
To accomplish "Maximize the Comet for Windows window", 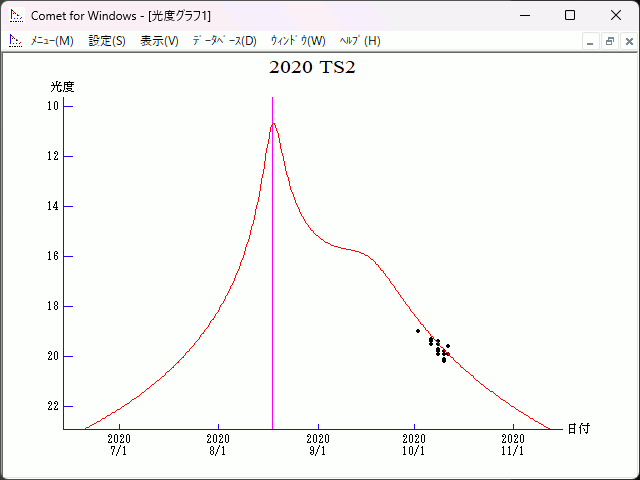I will (570, 15).
